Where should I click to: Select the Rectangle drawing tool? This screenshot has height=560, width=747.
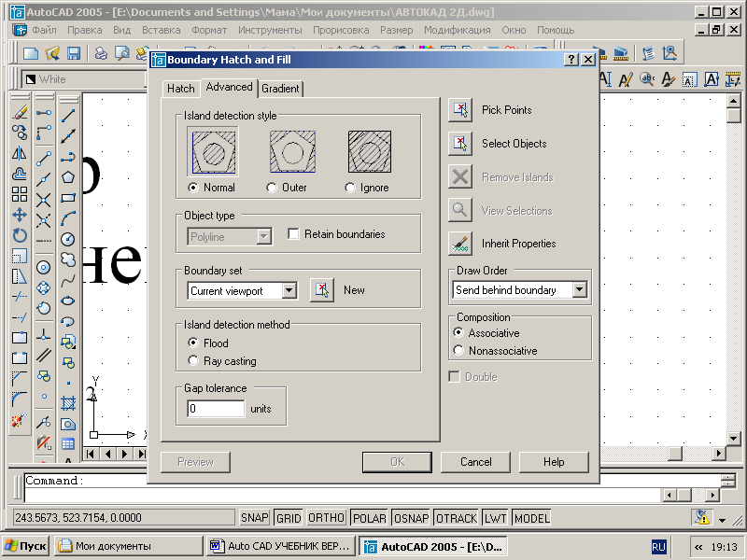68,198
